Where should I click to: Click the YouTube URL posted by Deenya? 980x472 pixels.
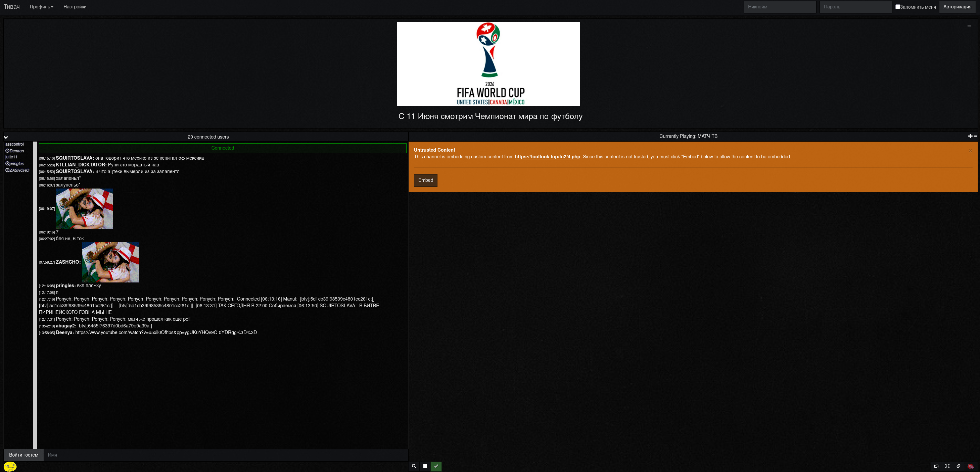(166, 332)
